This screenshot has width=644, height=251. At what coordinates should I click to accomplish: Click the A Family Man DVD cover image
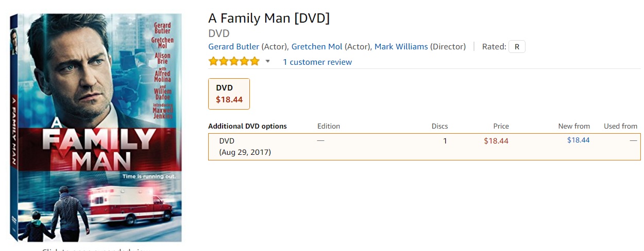[x=96, y=127]
